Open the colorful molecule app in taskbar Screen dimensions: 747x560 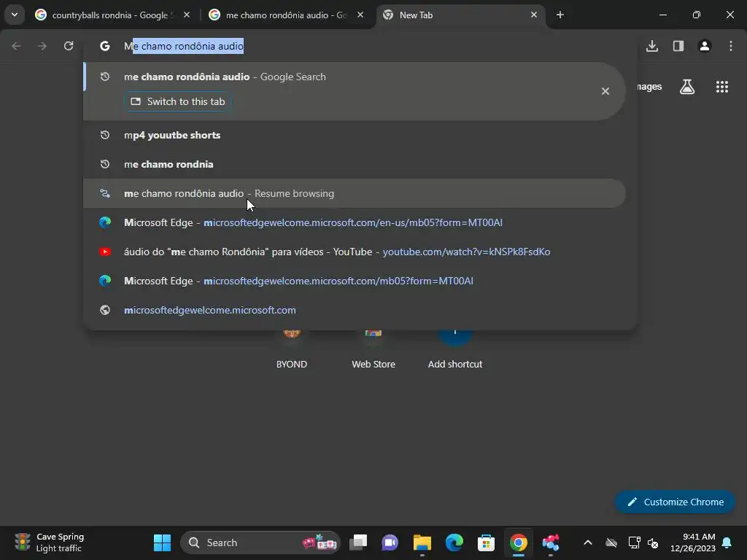[550, 542]
